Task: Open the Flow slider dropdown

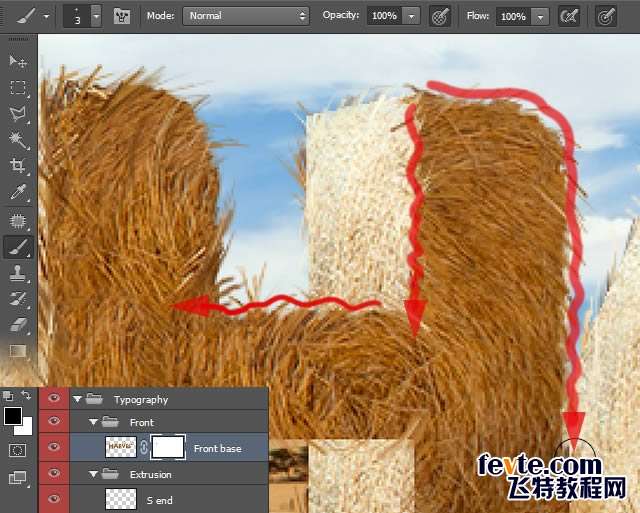Action: tap(541, 17)
